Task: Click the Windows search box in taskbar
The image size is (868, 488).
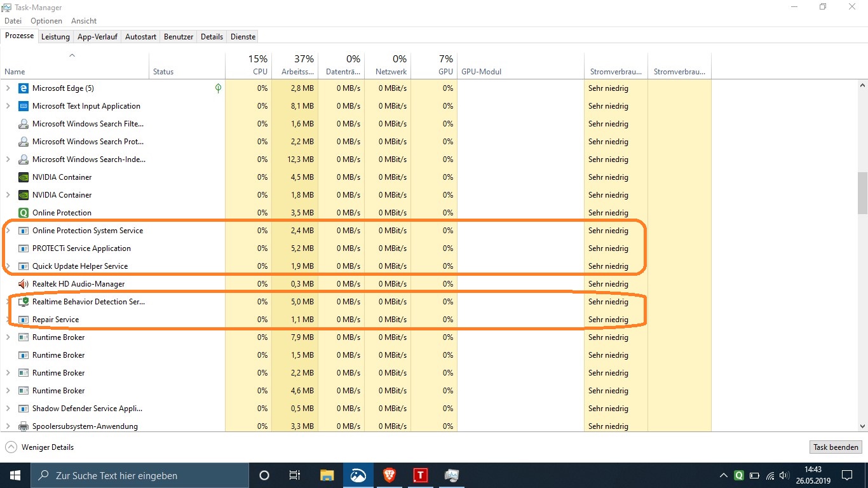Action: 140,475
